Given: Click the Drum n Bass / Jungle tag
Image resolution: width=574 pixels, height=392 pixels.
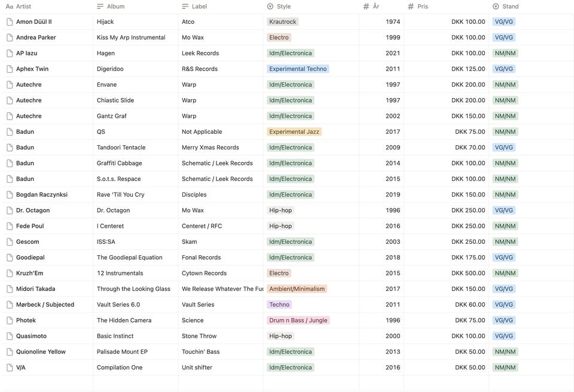Looking at the screenshot, I should pyautogui.click(x=298, y=320).
